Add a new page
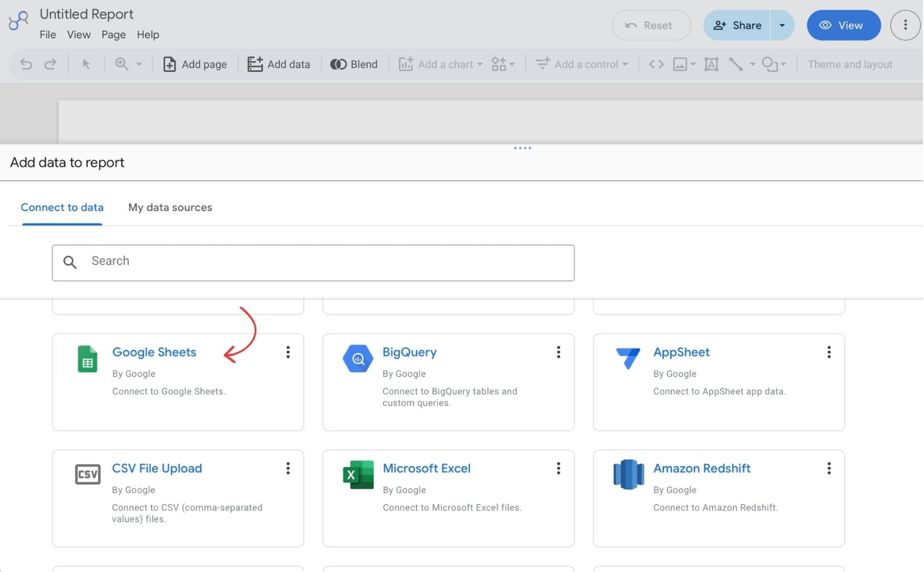This screenshot has width=924, height=572. [x=195, y=65]
